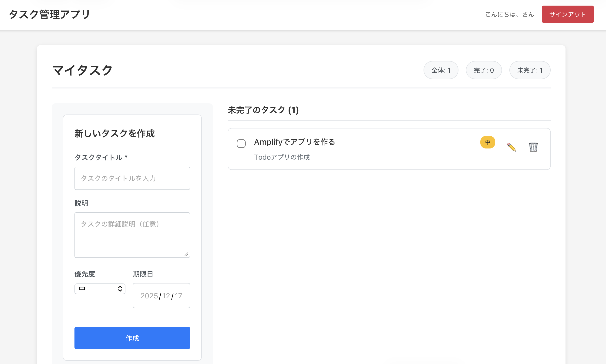Click the 未完了: 1 stats pill

530,70
